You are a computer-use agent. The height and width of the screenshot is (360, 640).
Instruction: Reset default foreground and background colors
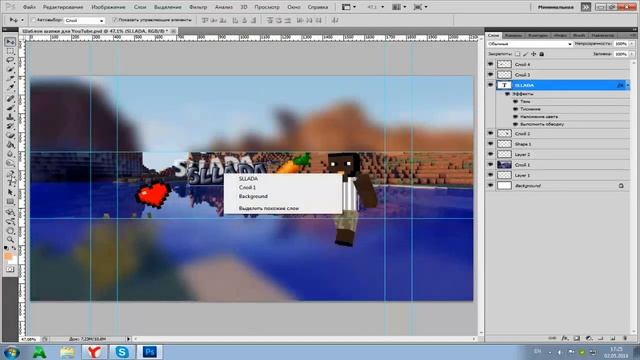[6, 248]
